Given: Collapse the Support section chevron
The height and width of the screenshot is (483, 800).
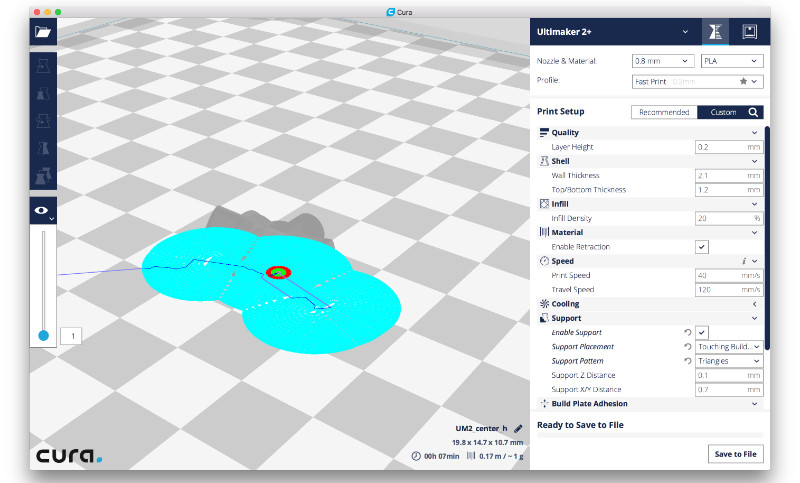Looking at the screenshot, I should 755,318.
